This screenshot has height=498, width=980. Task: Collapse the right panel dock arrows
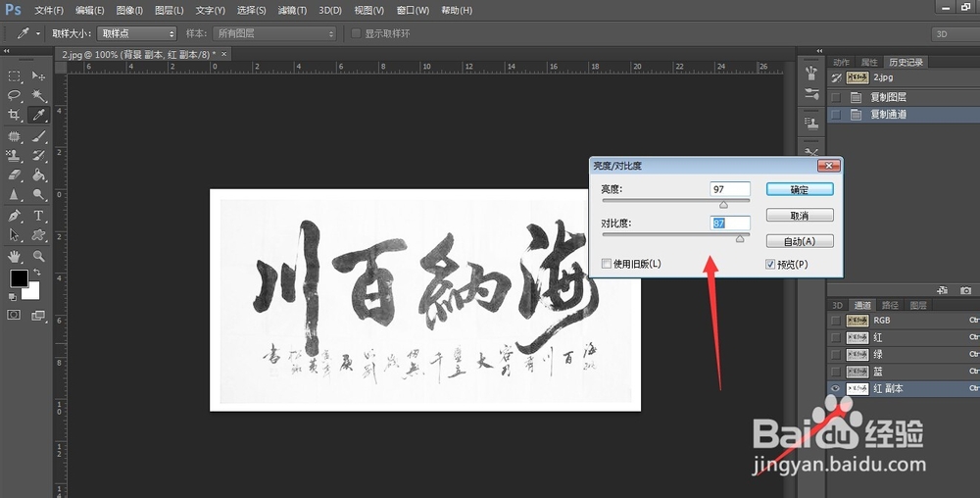[819, 51]
